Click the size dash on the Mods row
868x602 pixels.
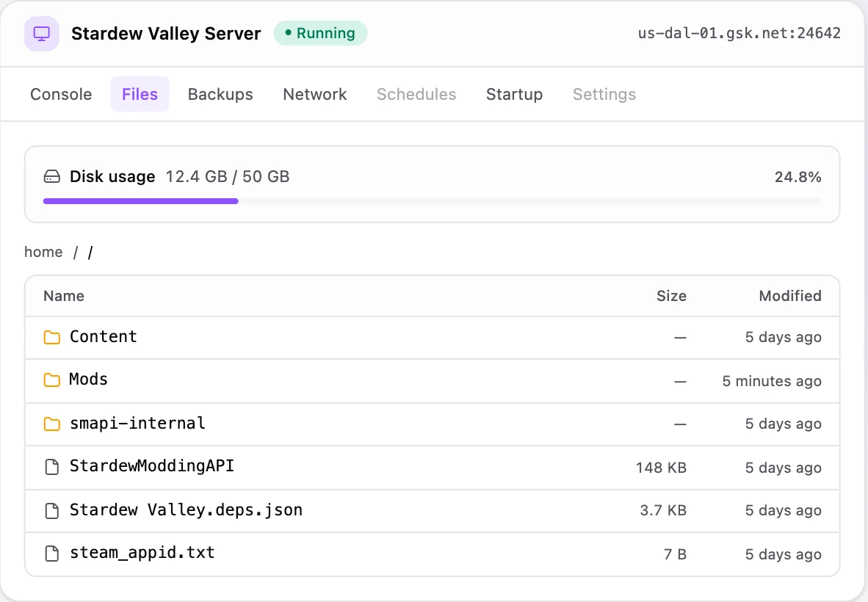(680, 381)
